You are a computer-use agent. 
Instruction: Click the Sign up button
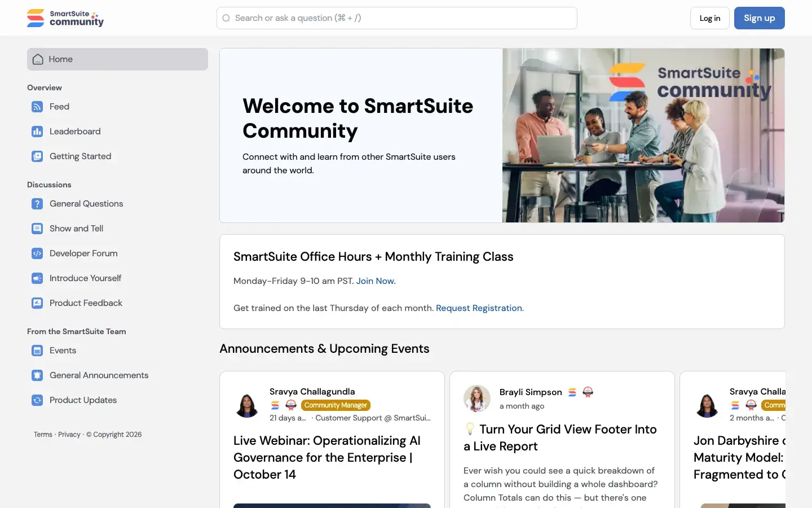click(x=760, y=18)
